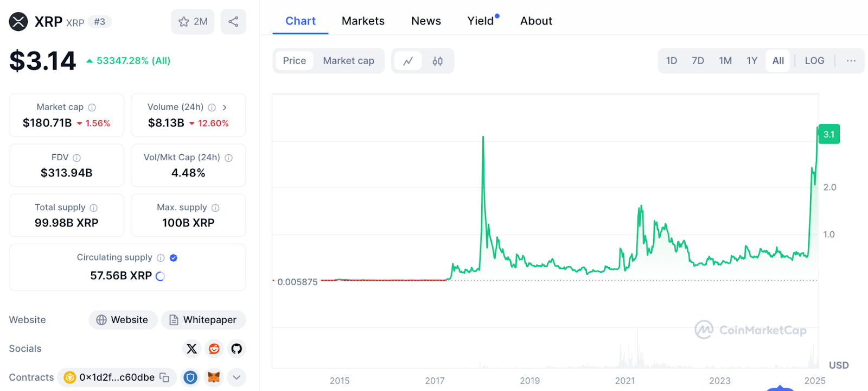Click contract address 0x1d2f...c60dbe
Screen dimensions: 868x391
[117, 377]
